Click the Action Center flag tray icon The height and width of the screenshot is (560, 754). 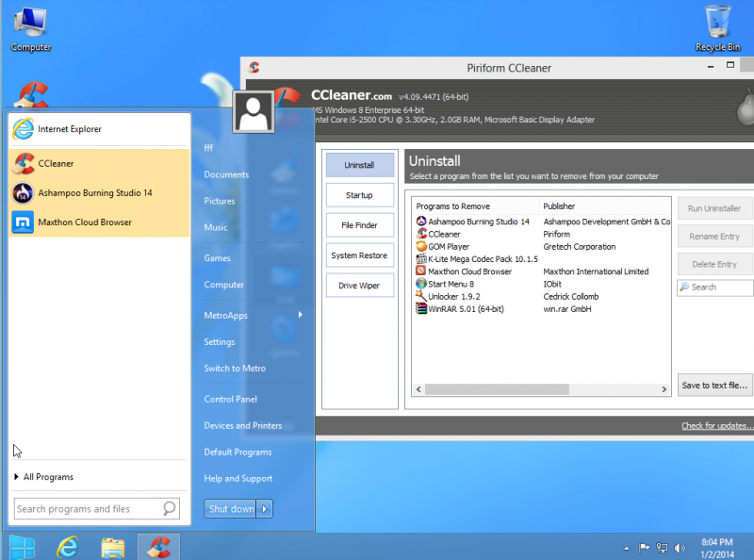pos(644,548)
